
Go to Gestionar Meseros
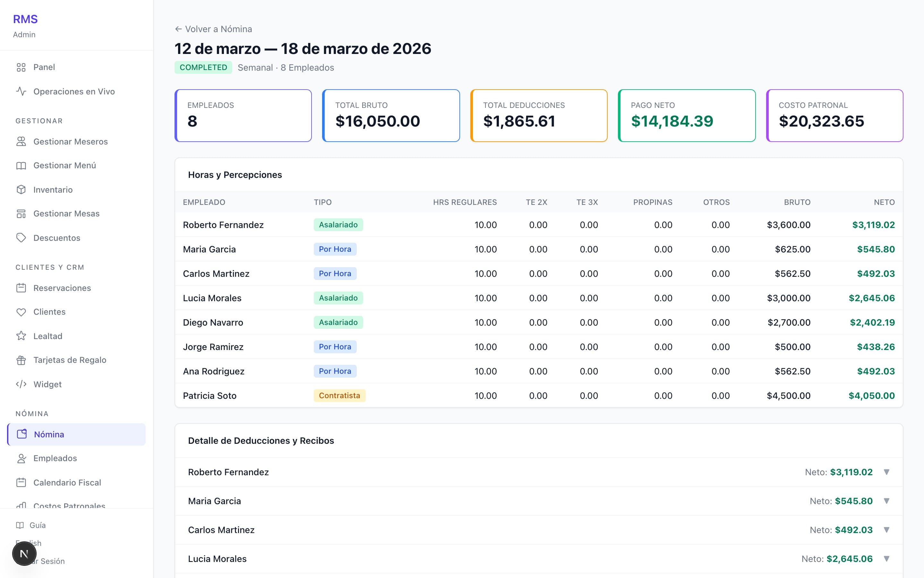pyautogui.click(x=76, y=141)
